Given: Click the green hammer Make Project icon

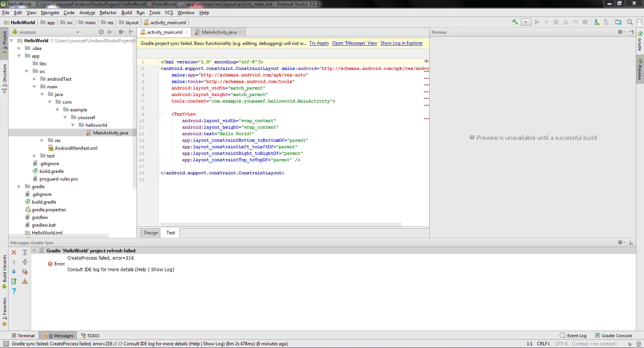Looking at the screenshot, I should (515, 22).
